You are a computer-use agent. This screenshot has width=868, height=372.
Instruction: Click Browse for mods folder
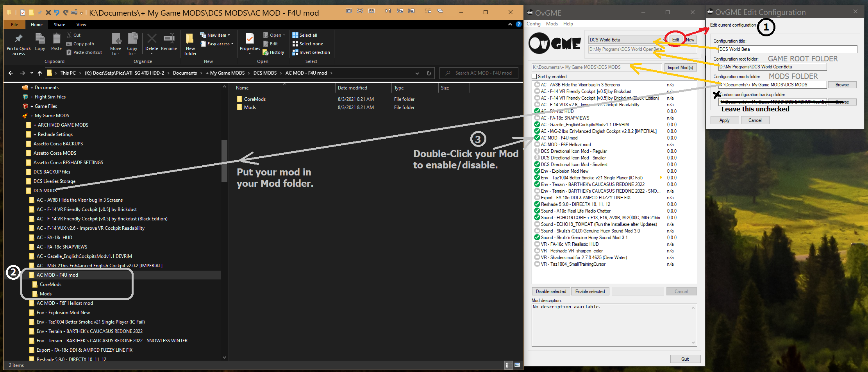(842, 85)
